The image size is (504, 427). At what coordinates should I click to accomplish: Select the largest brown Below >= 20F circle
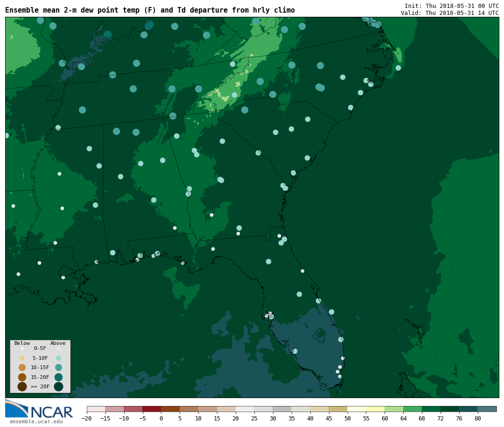coord(22,386)
